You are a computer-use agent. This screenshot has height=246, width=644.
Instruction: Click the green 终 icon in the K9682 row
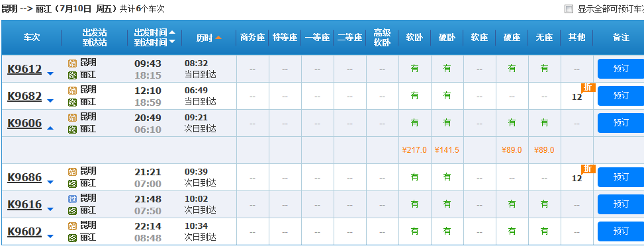point(72,102)
